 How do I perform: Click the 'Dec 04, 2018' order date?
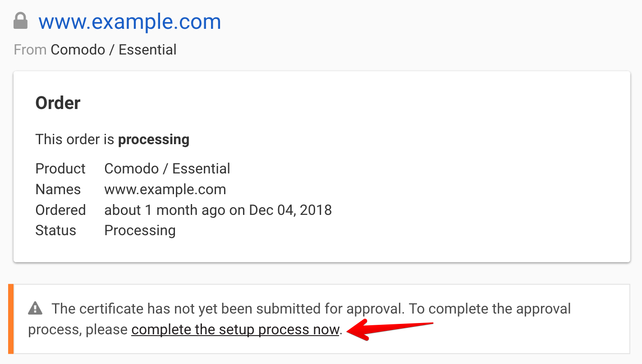click(290, 210)
